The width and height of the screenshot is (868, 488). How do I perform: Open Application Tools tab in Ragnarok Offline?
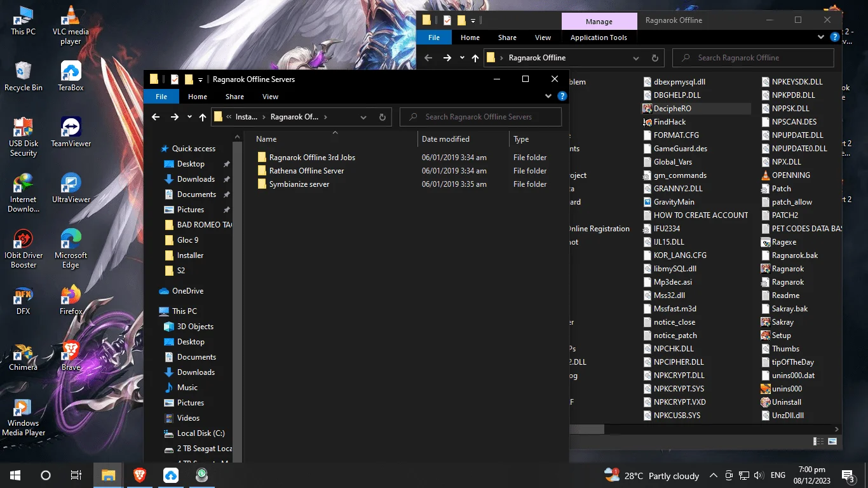point(599,37)
